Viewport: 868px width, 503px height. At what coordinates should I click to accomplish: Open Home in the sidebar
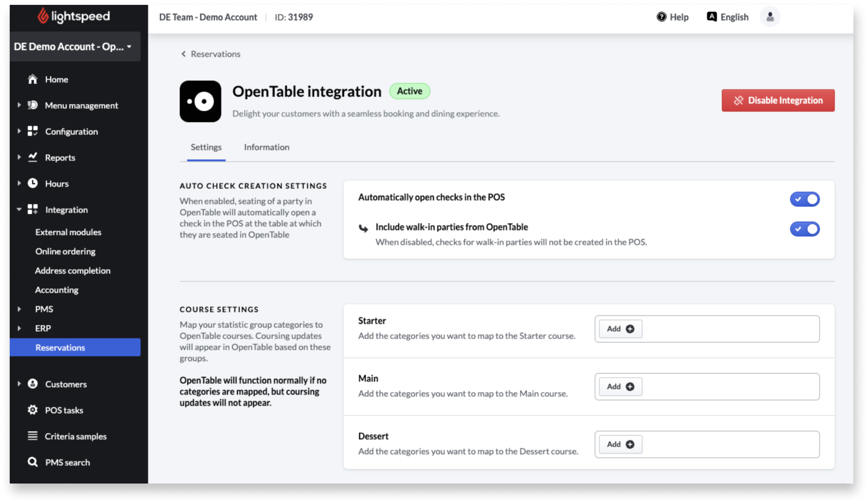tap(56, 79)
